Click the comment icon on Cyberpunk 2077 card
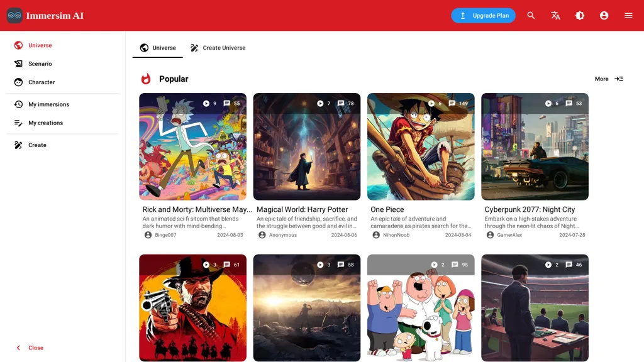Image resolution: width=644 pixels, height=362 pixels. pyautogui.click(x=569, y=104)
